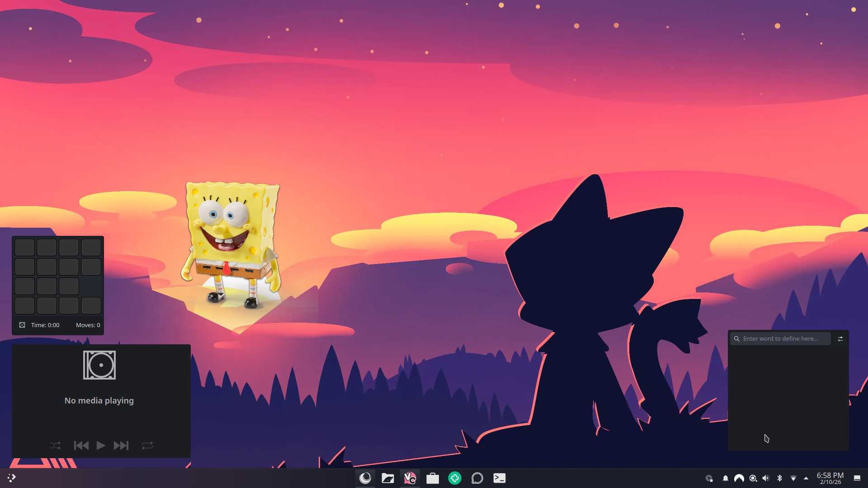Launch the Element chat app icon

pyautogui.click(x=455, y=478)
